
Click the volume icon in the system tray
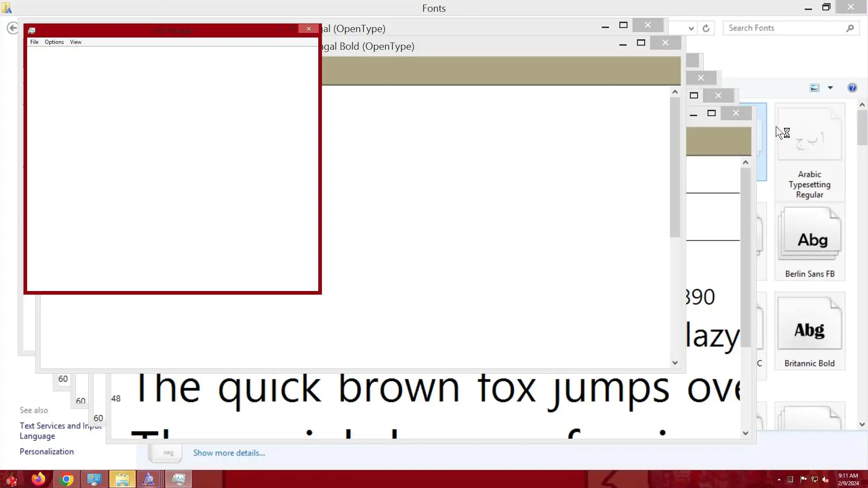point(826,479)
